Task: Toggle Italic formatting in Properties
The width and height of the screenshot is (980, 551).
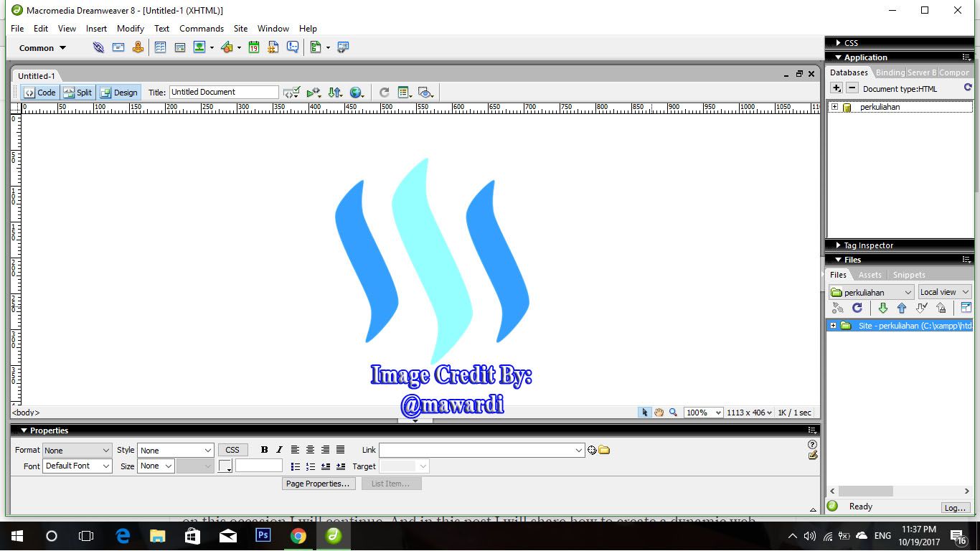Action: click(279, 450)
